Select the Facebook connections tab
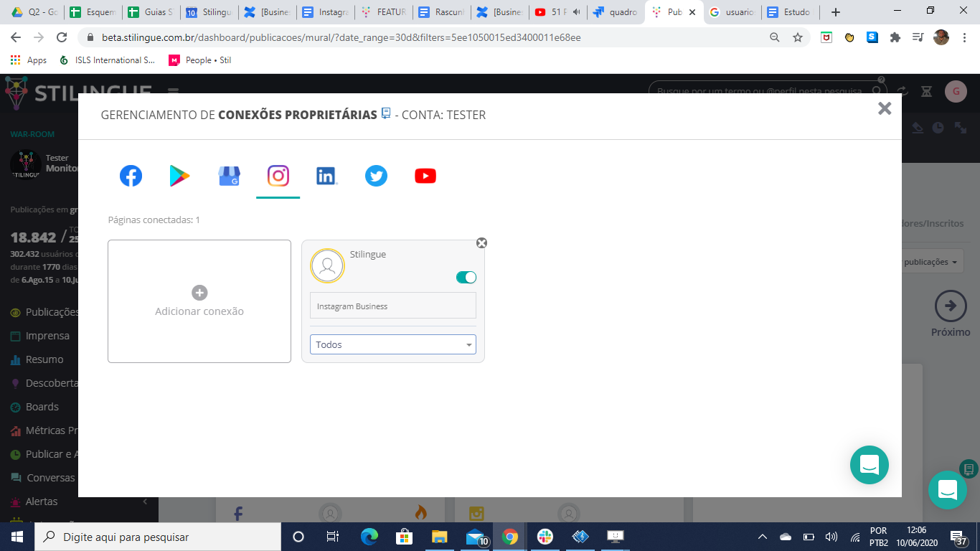The image size is (980, 551). (131, 176)
